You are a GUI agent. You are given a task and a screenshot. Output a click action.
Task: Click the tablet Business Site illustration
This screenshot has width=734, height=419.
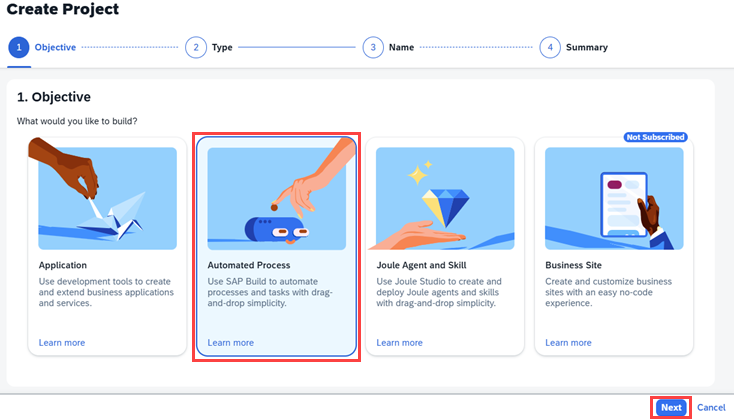[614, 198]
